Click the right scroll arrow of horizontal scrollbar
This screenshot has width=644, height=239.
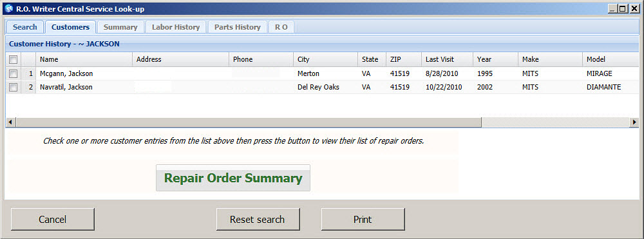coord(634,122)
